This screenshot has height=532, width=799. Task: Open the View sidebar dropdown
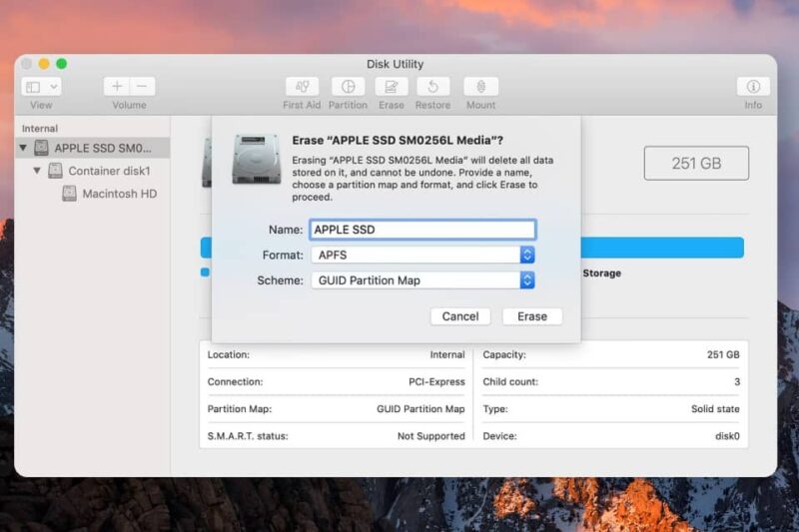click(41, 87)
